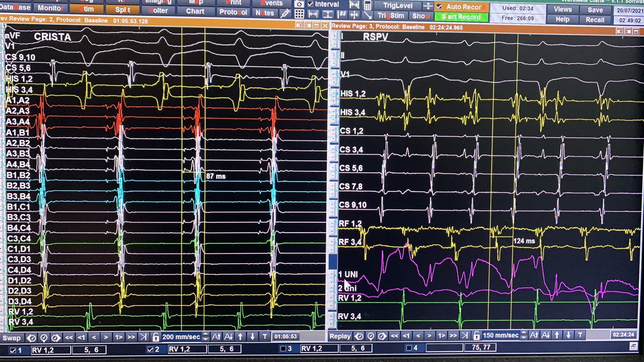
Task: Click the T icon in left pane toolbar
Action: (x=265, y=337)
